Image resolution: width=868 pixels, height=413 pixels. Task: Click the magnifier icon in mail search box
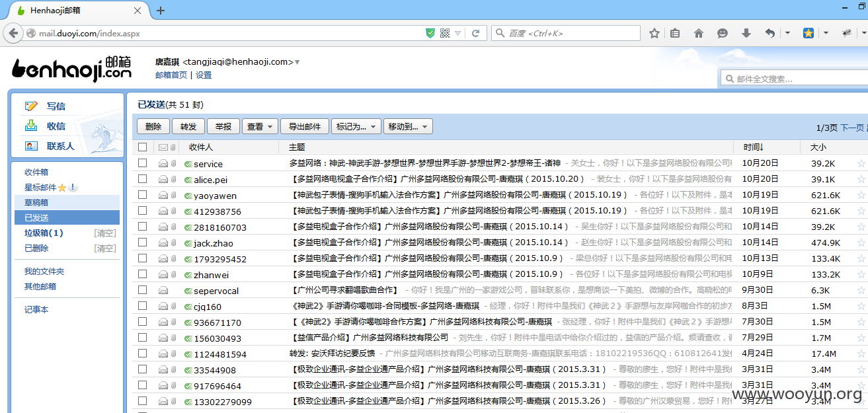coord(729,79)
